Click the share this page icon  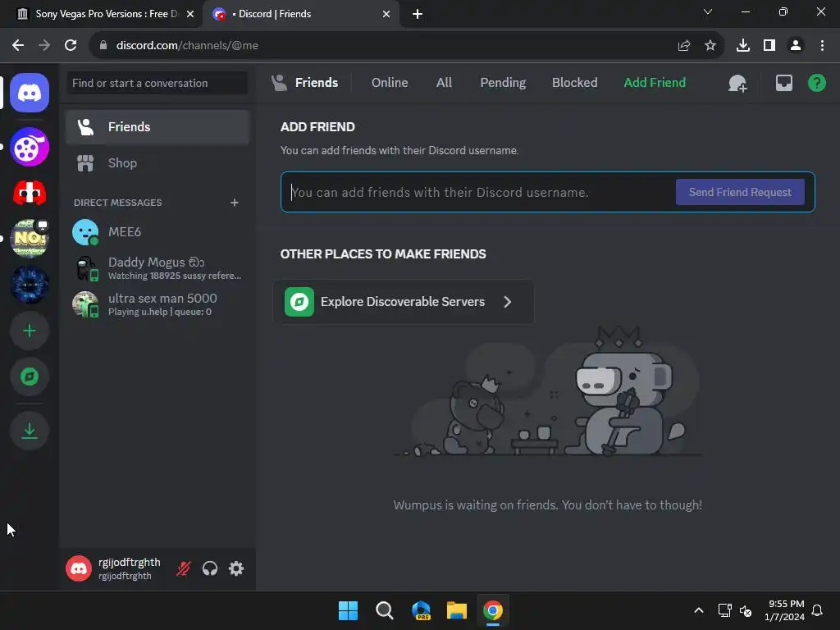(684, 46)
